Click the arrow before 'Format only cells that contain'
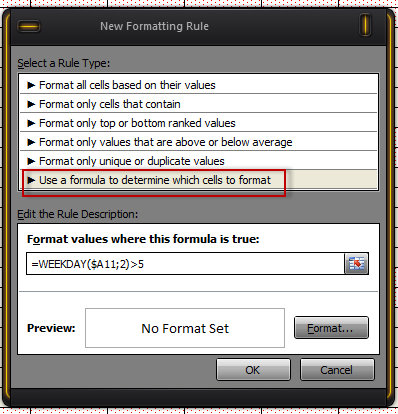 point(31,104)
